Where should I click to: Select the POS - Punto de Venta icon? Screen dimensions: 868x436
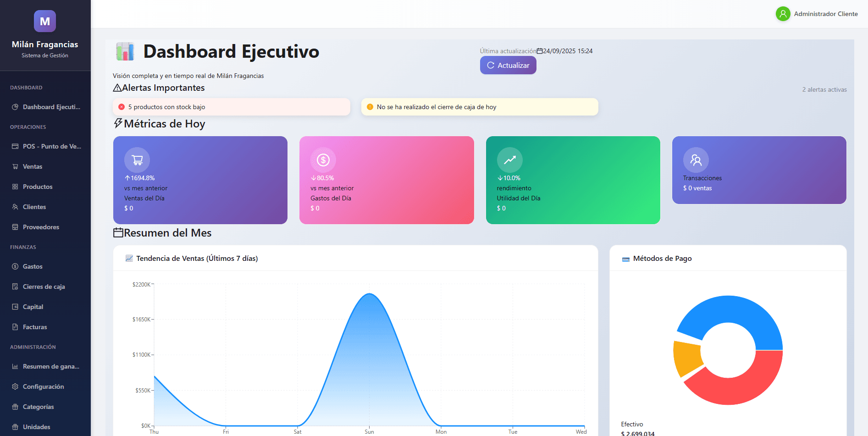[x=15, y=146]
